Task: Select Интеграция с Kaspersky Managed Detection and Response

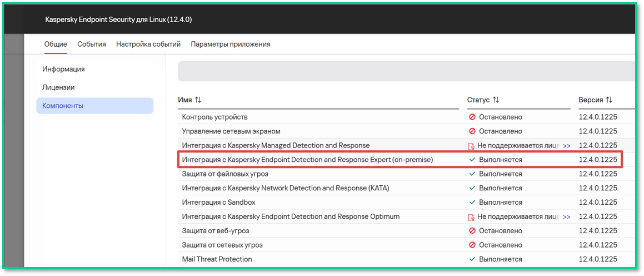Action: 276,146
